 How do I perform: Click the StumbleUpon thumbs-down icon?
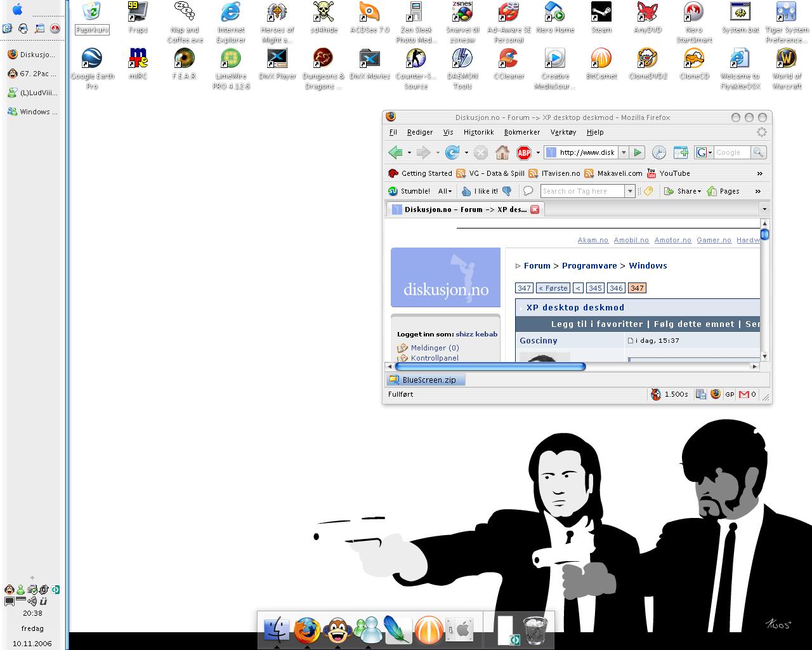(x=507, y=191)
